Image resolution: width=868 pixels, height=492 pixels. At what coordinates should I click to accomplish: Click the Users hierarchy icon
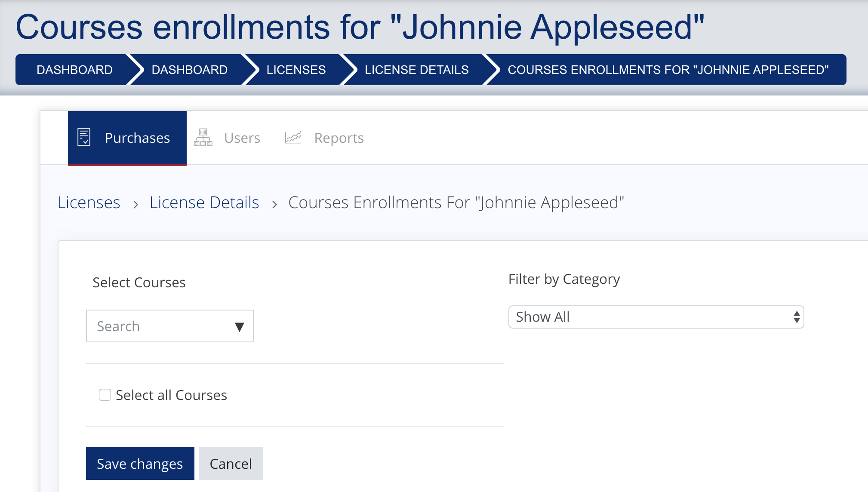pos(203,138)
